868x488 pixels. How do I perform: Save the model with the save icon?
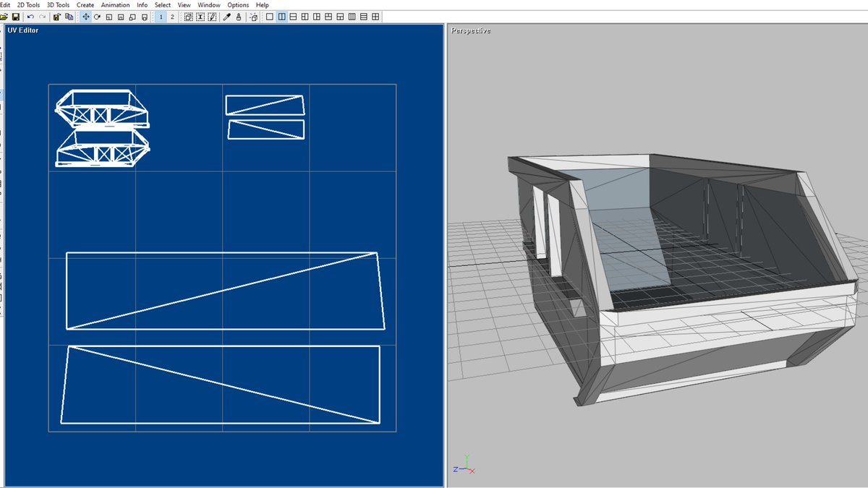tap(16, 17)
